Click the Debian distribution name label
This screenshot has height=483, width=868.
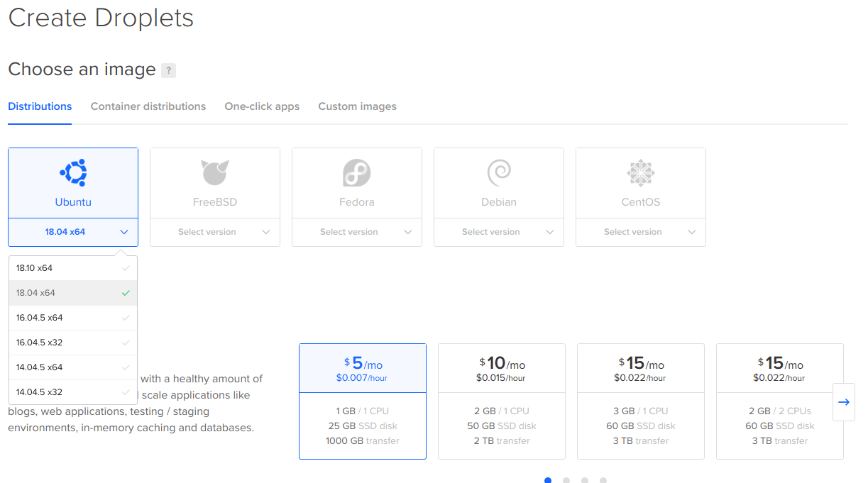(499, 202)
